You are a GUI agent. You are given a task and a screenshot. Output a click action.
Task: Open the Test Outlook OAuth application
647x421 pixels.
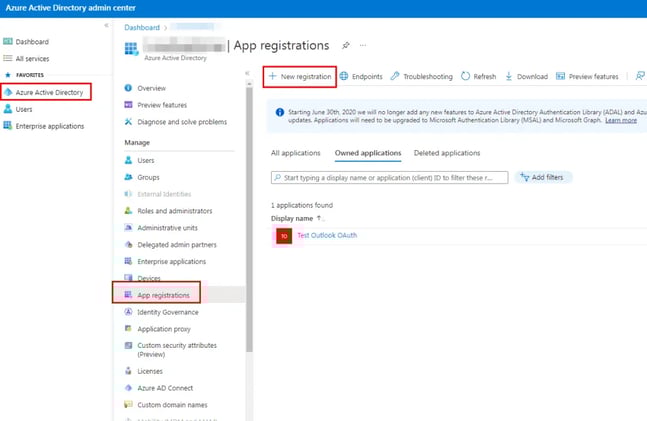point(326,235)
